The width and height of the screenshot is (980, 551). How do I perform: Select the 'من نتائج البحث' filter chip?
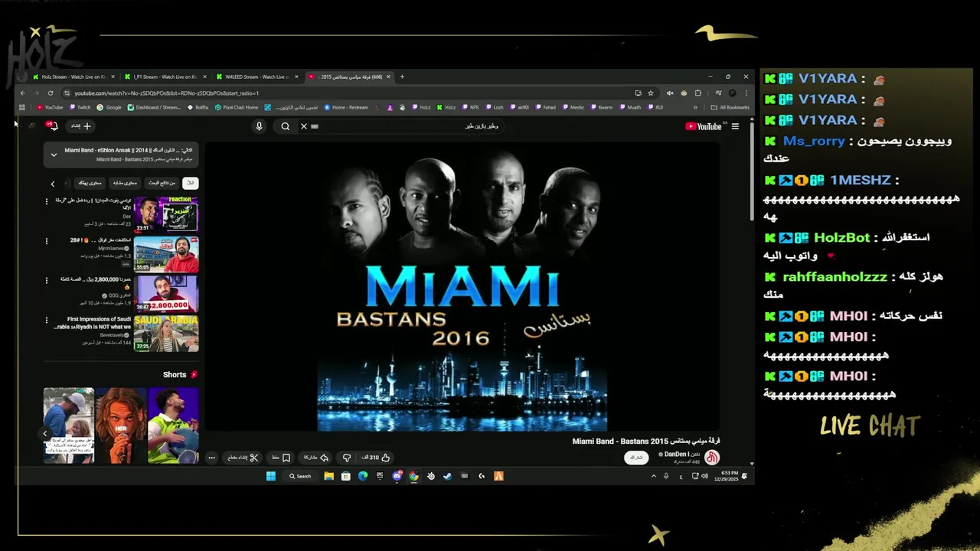click(x=161, y=183)
